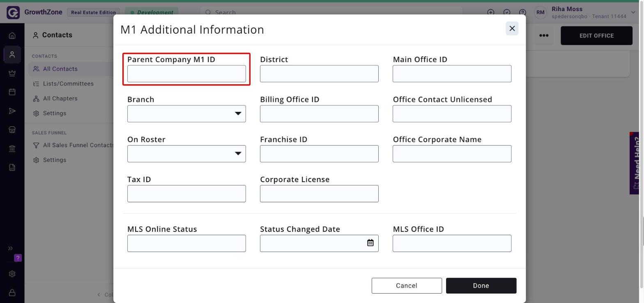
Task: Close the M1 Additional Information dialog
Action: click(512, 28)
